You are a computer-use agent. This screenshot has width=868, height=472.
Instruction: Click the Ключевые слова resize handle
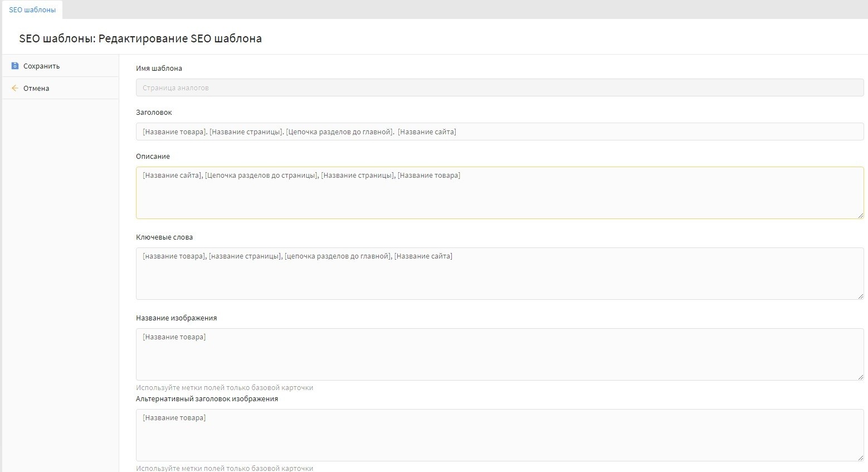coord(860,296)
